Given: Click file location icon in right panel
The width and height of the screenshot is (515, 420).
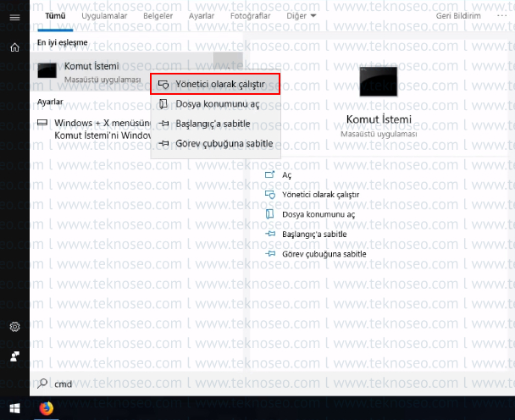Looking at the screenshot, I should click(269, 214).
